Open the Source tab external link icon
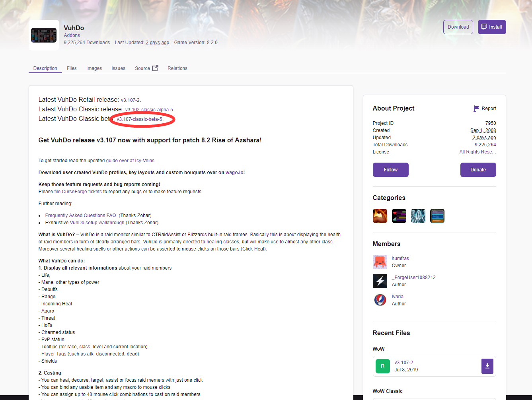 click(155, 68)
